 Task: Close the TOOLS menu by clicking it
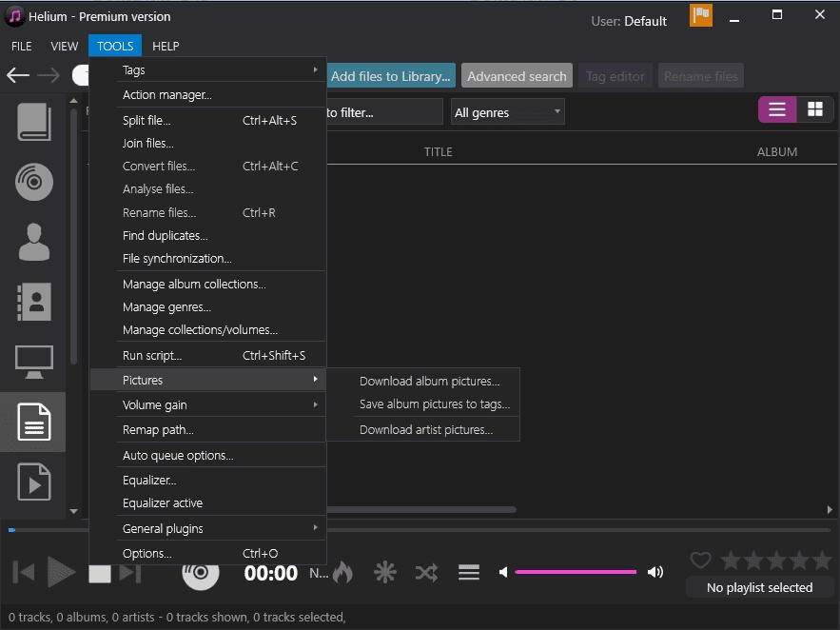point(115,46)
